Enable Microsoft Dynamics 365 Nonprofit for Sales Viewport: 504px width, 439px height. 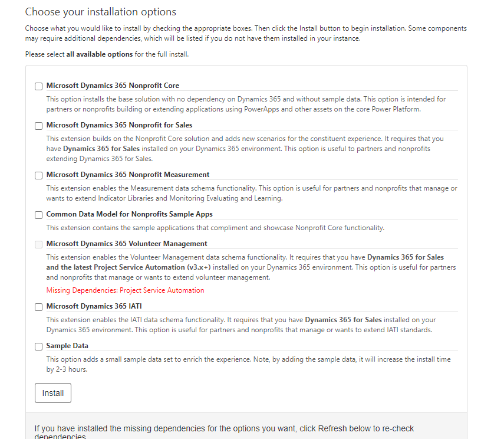pyautogui.click(x=38, y=126)
